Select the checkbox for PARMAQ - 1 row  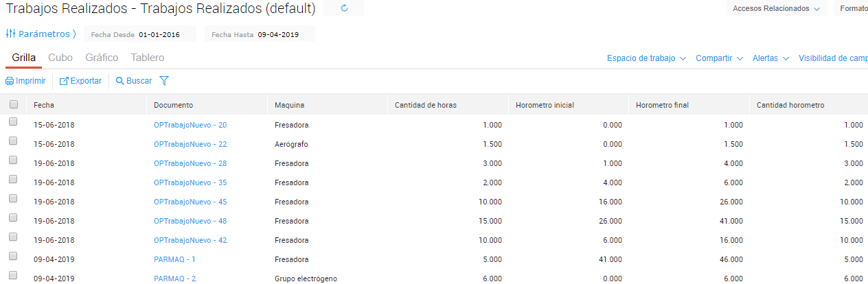pyautogui.click(x=13, y=257)
